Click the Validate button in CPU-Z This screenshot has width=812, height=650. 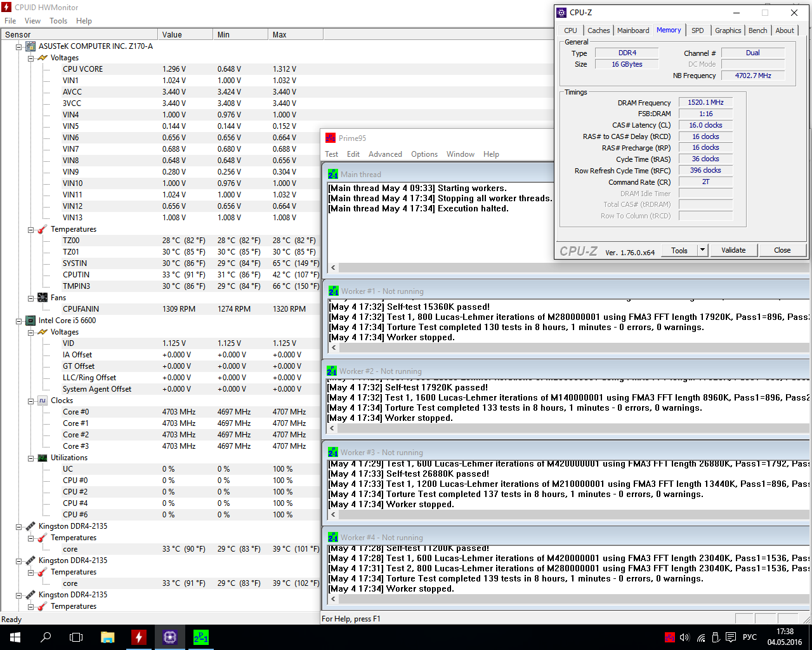point(733,250)
